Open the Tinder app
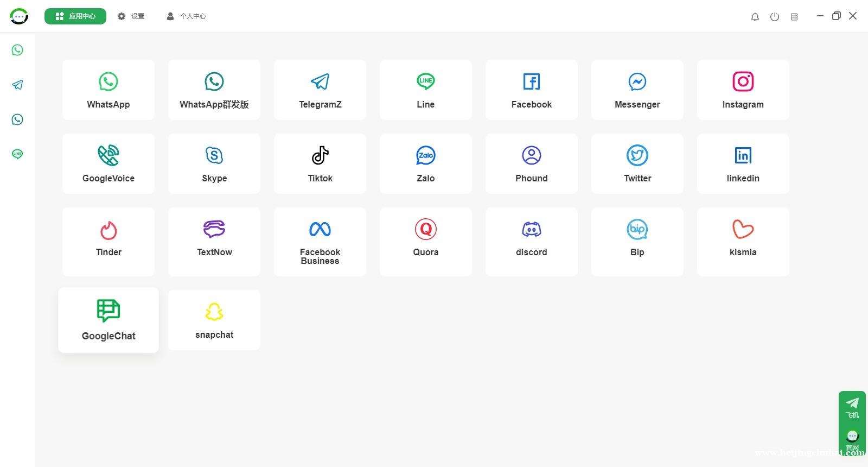 click(x=108, y=242)
